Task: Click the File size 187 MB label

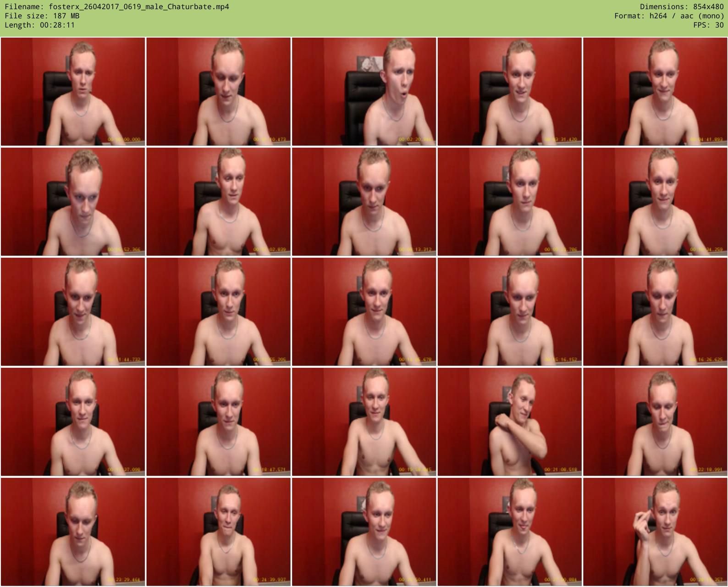Action: (x=42, y=16)
